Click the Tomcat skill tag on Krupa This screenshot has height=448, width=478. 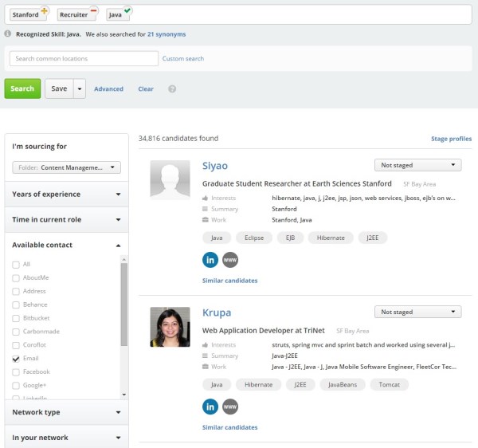point(389,384)
